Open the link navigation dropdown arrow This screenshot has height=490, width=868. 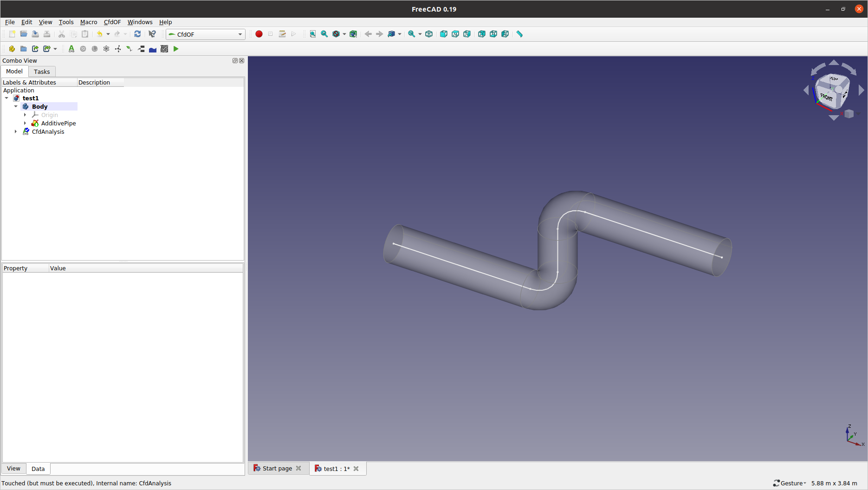click(400, 34)
